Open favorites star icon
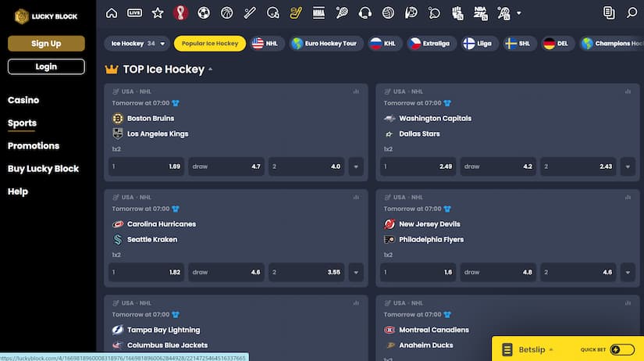Image resolution: width=644 pixels, height=361 pixels. click(158, 13)
